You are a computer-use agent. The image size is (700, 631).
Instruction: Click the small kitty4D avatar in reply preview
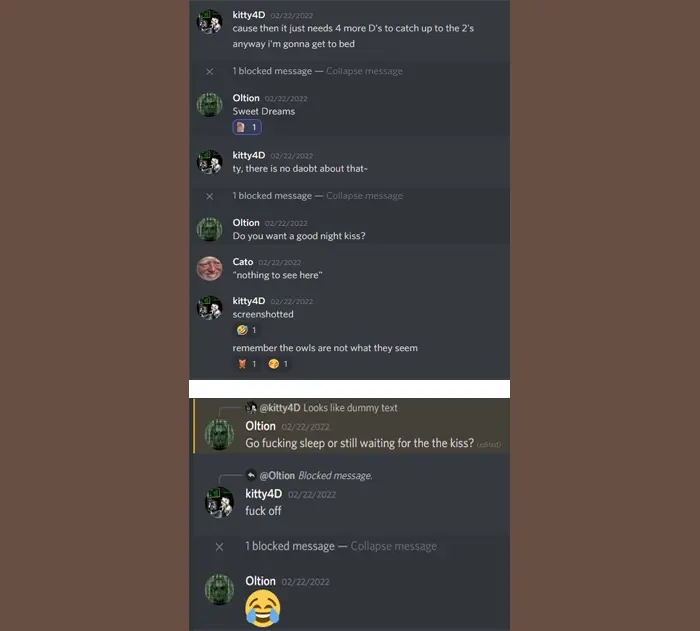[x=251, y=408]
